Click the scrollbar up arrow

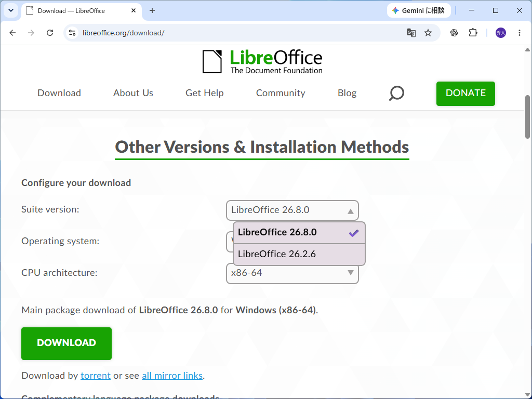pos(527,50)
